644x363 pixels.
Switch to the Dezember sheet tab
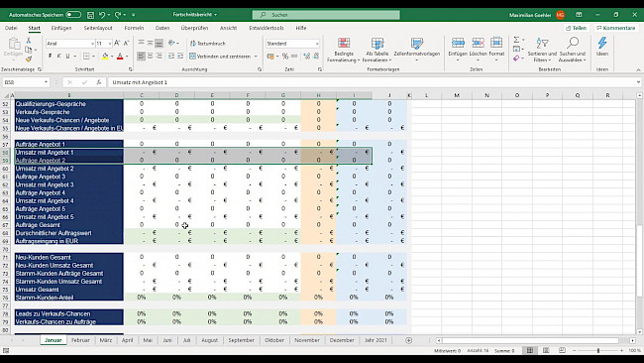coord(342,340)
